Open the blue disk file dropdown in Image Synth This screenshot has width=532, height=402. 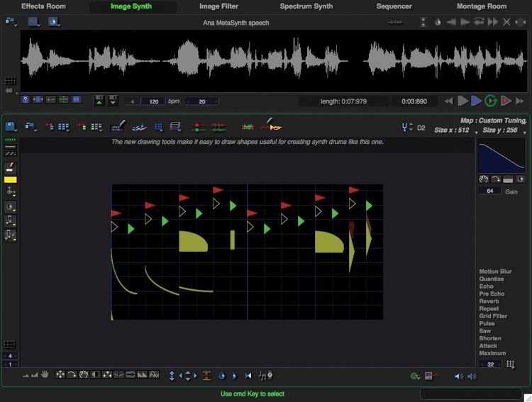pos(11,127)
